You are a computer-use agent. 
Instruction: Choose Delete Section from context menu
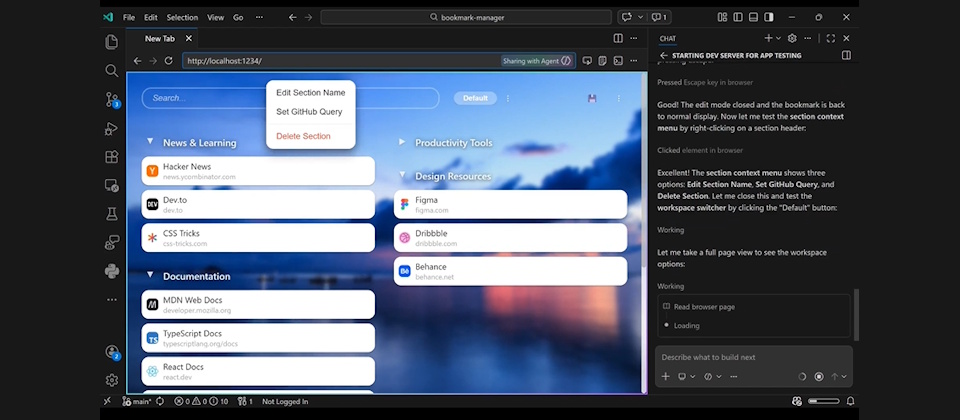pyautogui.click(x=303, y=136)
